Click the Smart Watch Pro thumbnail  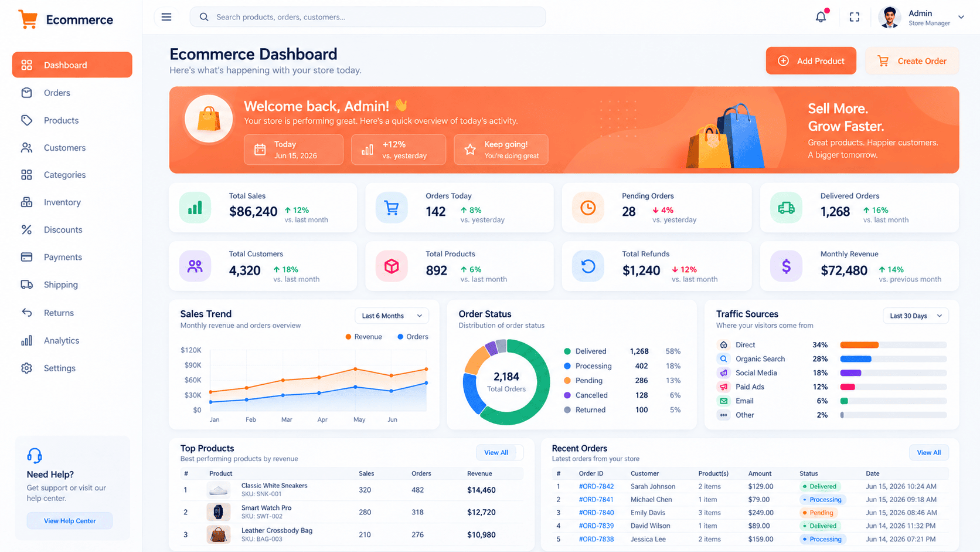[x=218, y=512]
